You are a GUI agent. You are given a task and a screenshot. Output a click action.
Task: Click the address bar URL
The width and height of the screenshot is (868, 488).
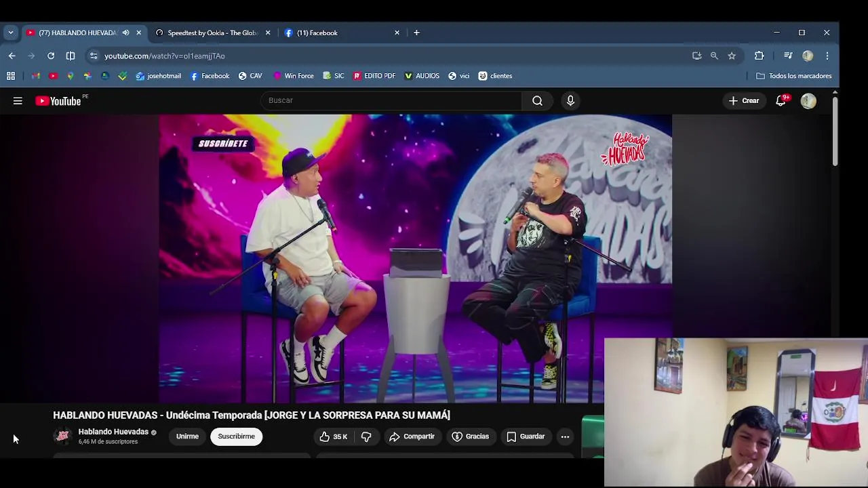click(165, 56)
